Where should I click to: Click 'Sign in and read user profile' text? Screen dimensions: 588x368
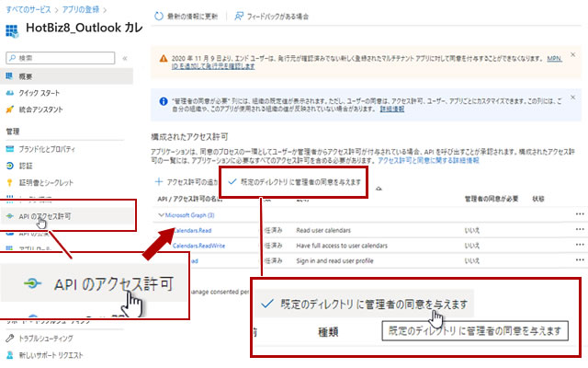pos(334,260)
